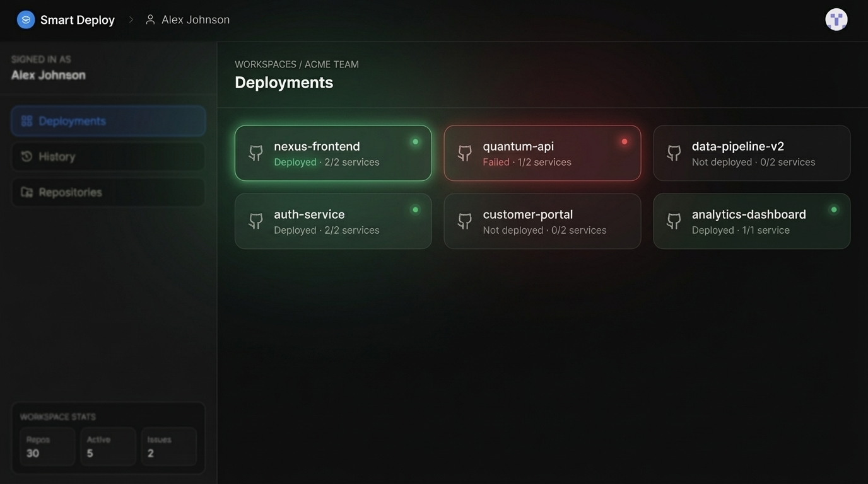Click the Smart Deploy logo icon
Image resolution: width=868 pixels, height=484 pixels.
pyautogui.click(x=25, y=18)
